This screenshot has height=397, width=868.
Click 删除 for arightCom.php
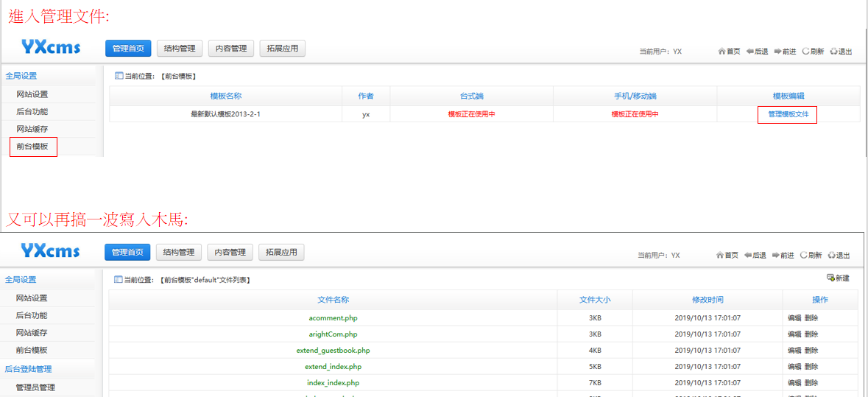click(x=811, y=334)
